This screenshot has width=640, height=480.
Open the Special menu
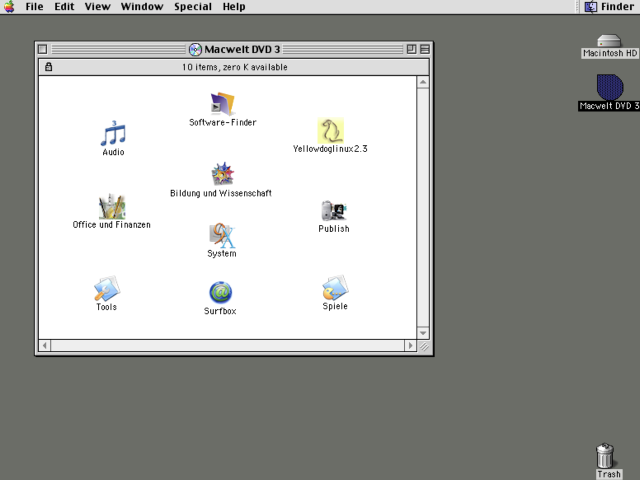point(193,7)
